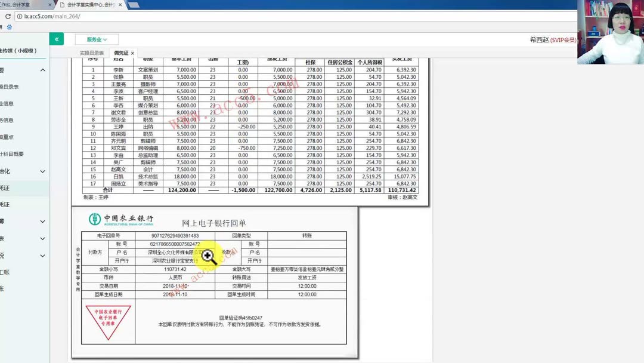Collapse the sidebar with the green « icon
Image resolution: width=644 pixels, height=363 pixels.
pos(55,38)
